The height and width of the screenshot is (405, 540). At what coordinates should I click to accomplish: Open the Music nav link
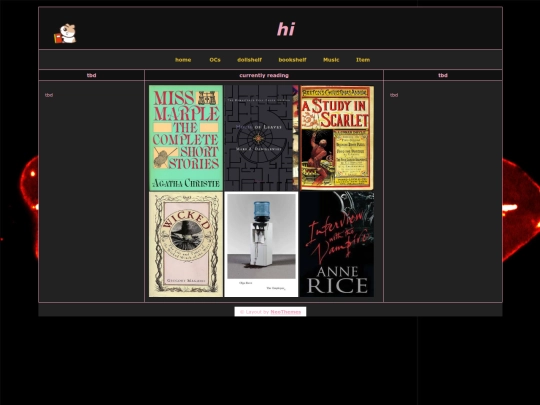pos(331,60)
